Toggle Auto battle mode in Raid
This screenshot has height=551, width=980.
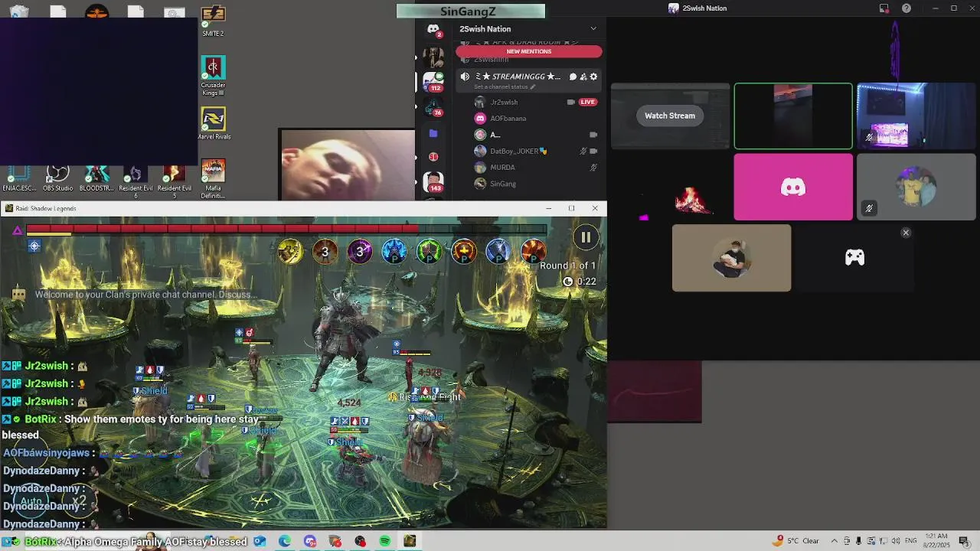(31, 502)
